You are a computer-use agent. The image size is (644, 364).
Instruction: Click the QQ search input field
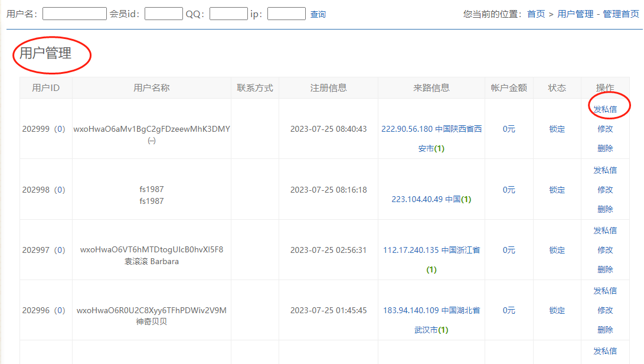[x=228, y=14]
